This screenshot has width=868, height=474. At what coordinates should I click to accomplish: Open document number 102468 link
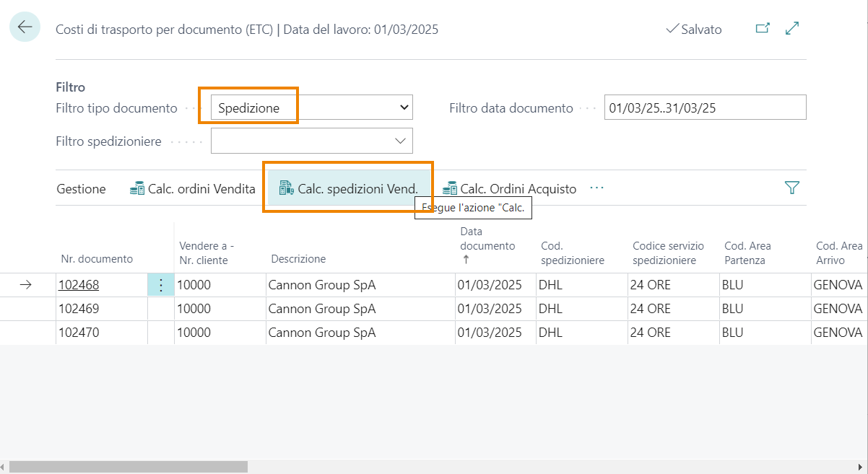click(x=79, y=285)
